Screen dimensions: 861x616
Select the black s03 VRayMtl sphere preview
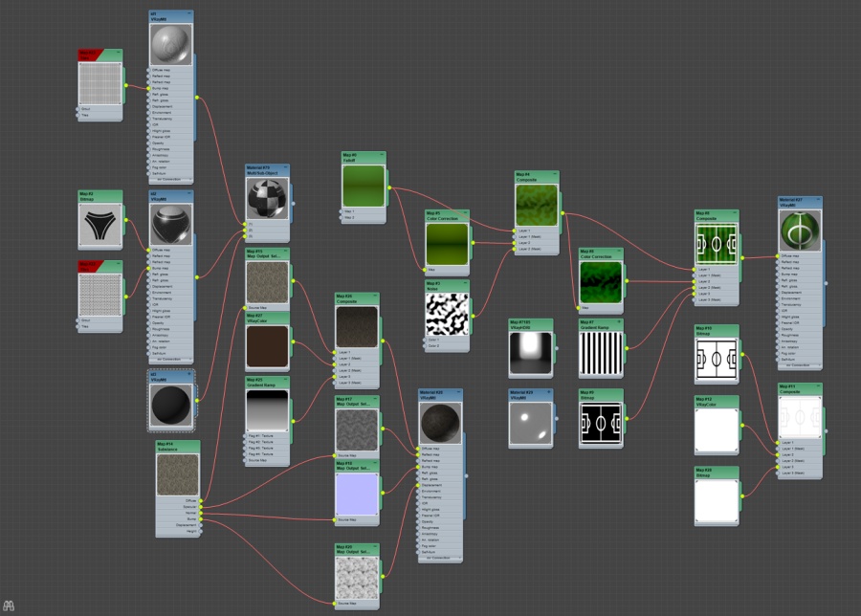pos(171,405)
